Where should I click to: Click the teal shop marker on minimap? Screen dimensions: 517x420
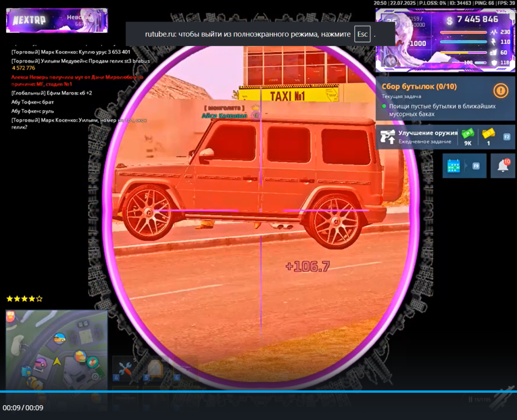pyautogui.click(x=93, y=362)
